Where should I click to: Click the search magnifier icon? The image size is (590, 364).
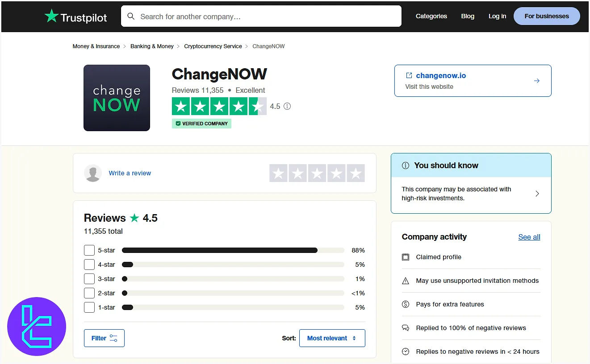click(x=131, y=16)
